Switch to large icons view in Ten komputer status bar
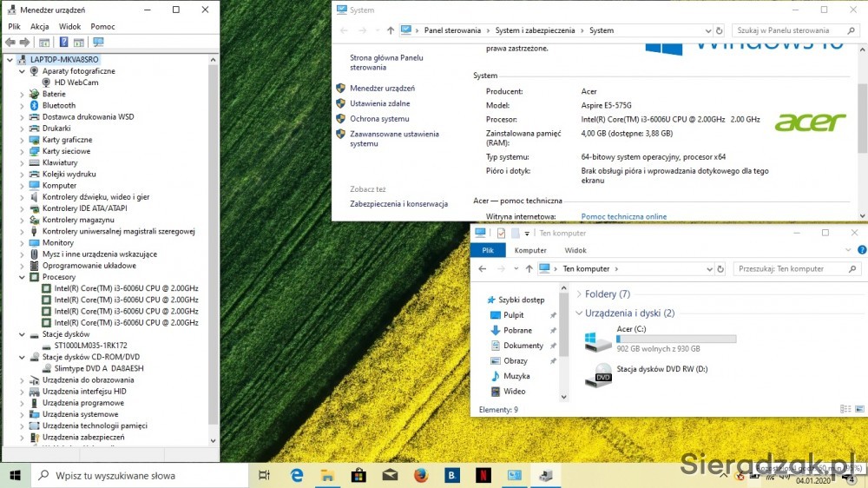Viewport: 868px width, 488px height. pos(859,409)
